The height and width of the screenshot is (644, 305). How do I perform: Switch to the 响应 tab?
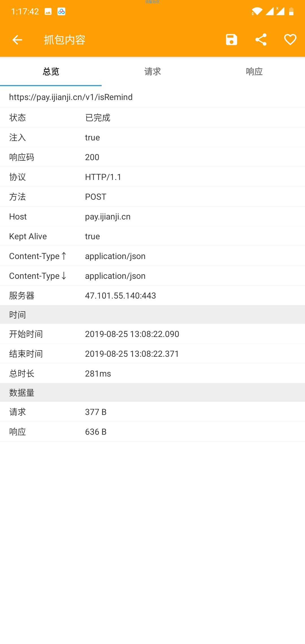254,71
